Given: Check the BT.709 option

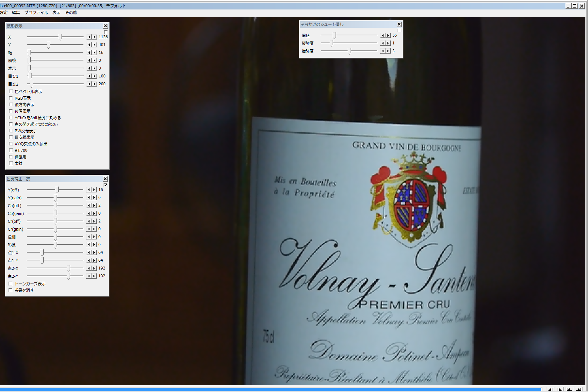Looking at the screenshot, I should pos(11,150).
